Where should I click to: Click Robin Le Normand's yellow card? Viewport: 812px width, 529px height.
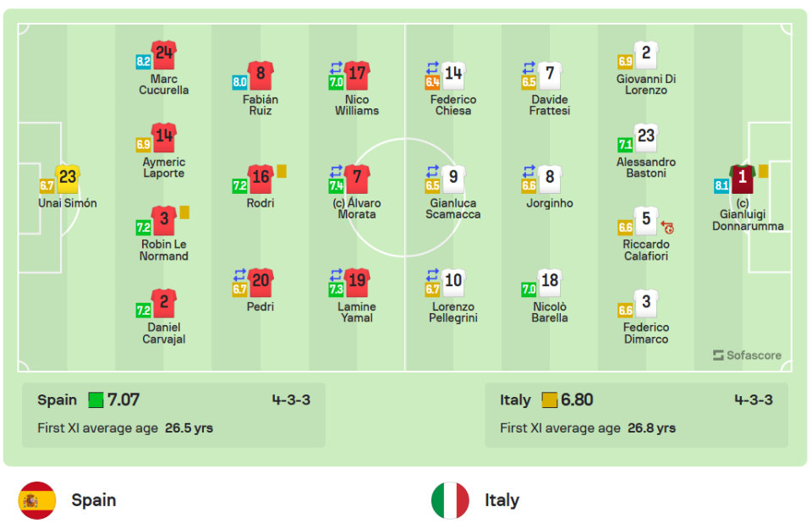[x=185, y=212]
